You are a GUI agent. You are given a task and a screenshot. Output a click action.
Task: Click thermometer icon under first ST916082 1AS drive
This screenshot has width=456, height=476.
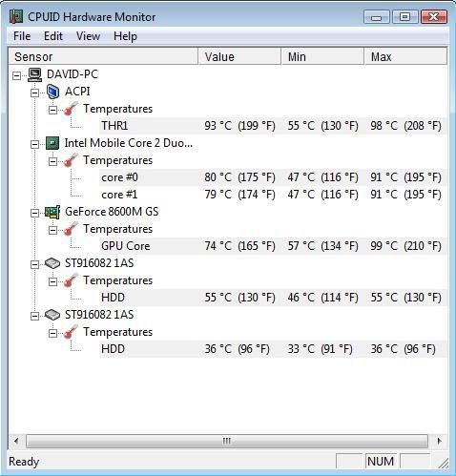71,280
